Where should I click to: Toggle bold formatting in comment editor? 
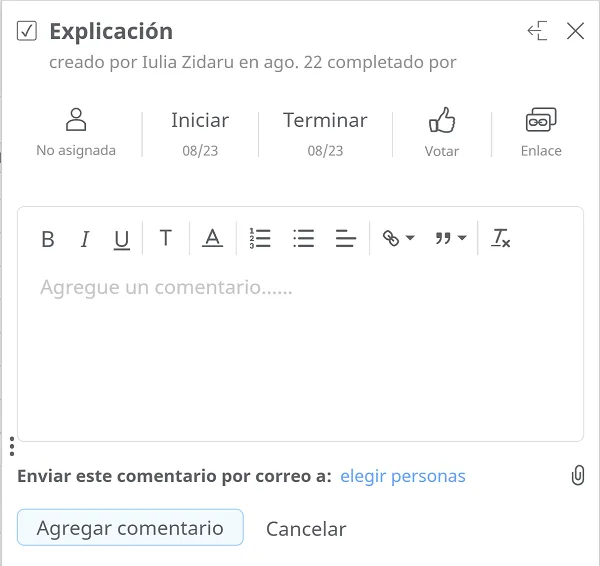[x=47, y=239]
